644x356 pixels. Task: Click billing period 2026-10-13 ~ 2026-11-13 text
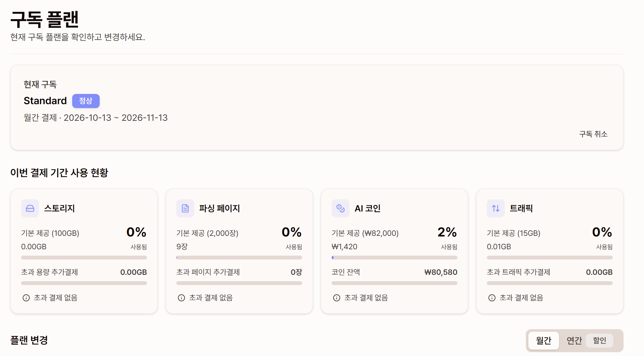pyautogui.click(x=116, y=118)
